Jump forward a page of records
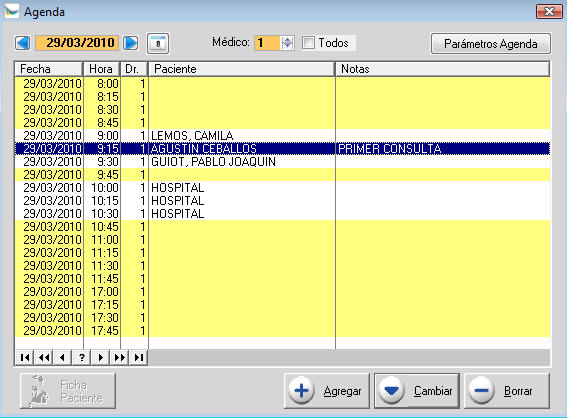Viewport: 567px width, 418px height. [x=120, y=358]
